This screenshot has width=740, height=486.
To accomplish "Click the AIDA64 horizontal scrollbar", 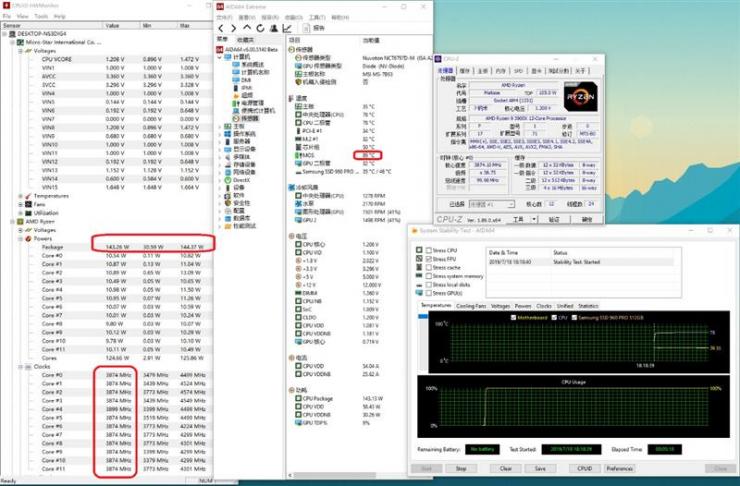I will tap(345, 475).
